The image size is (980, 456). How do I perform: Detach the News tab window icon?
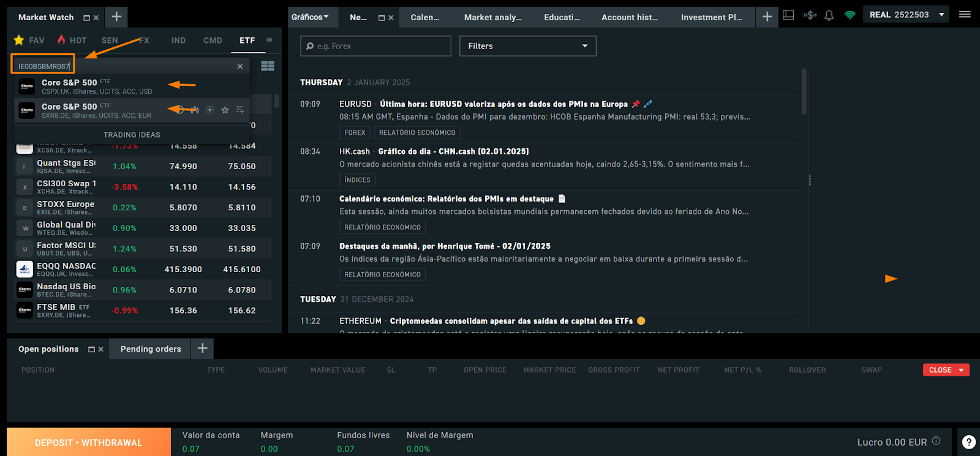[382, 18]
